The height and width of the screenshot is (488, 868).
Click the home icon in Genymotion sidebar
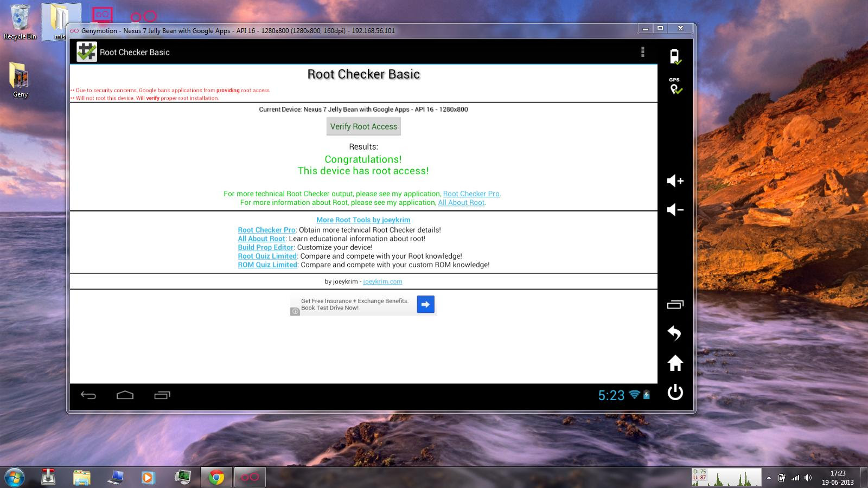675,363
